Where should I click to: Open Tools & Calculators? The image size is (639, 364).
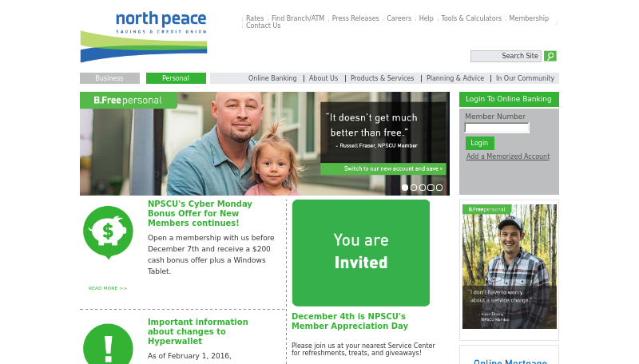pos(471,18)
